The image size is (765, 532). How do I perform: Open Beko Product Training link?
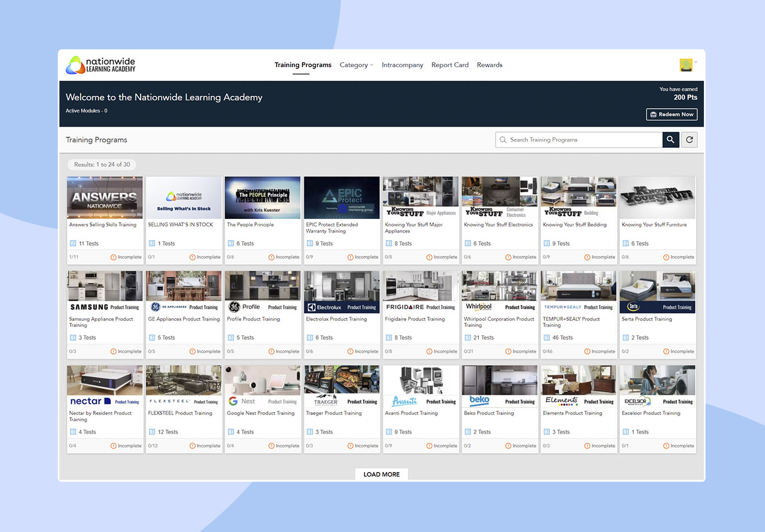click(489, 413)
